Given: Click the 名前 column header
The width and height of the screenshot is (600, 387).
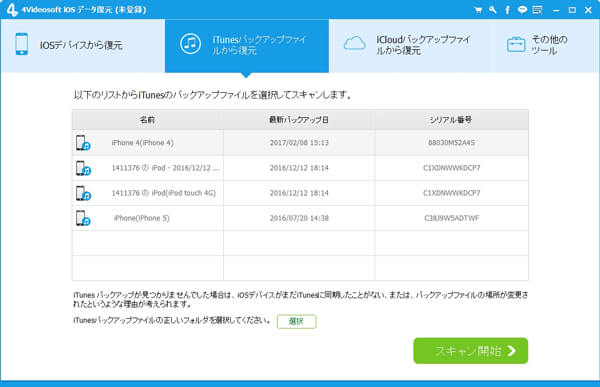Looking at the screenshot, I should click(x=148, y=120).
